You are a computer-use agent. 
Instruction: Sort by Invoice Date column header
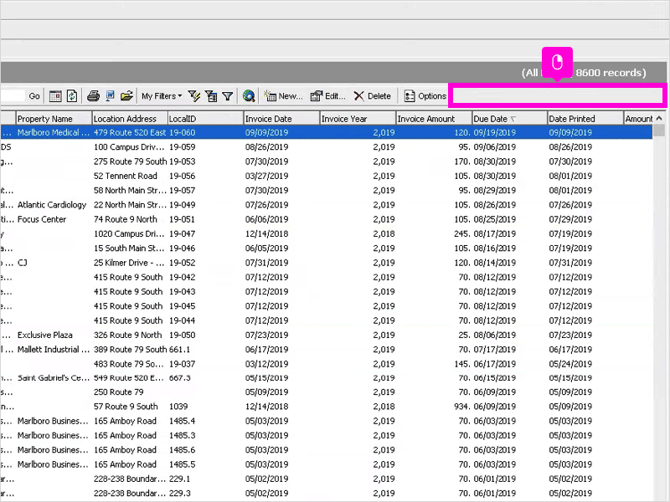point(282,118)
